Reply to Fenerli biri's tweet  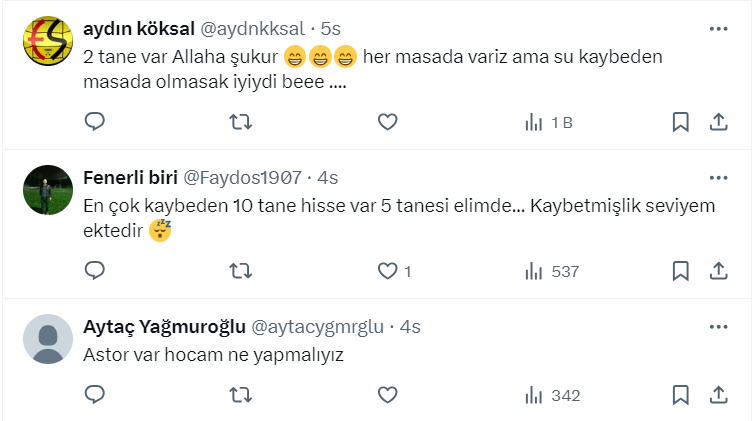pos(95,271)
